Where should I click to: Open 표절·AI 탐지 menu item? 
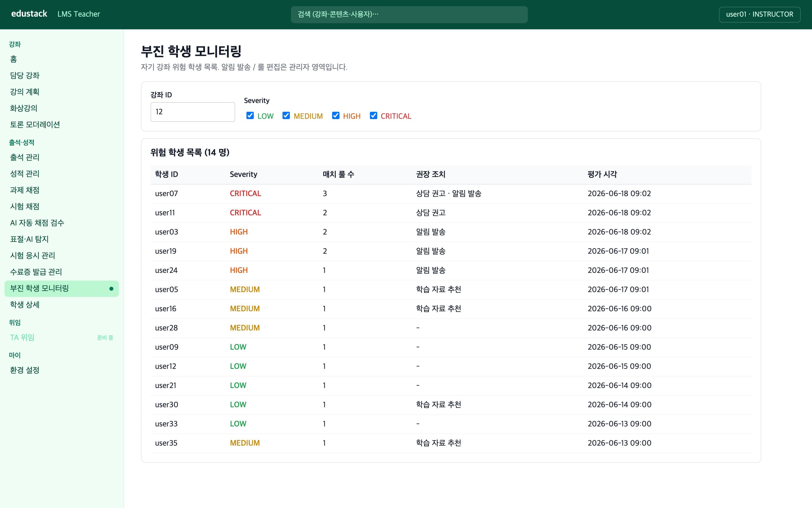62,239
